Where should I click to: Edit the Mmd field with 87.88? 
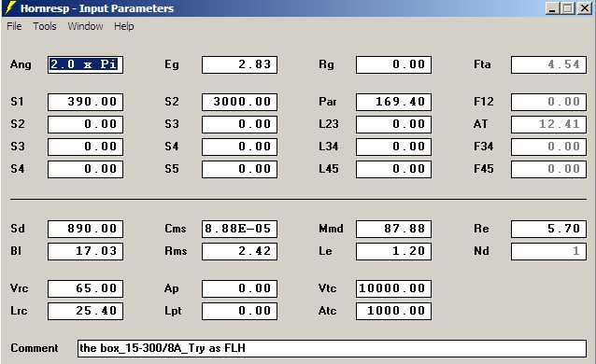coord(394,229)
